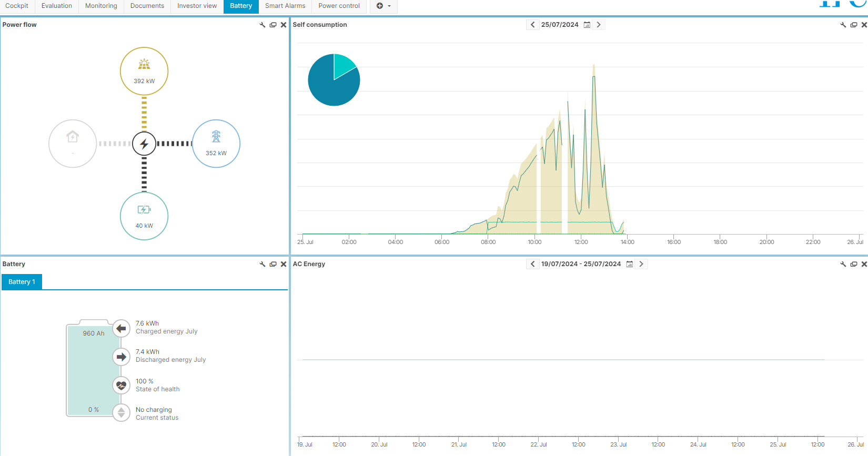Click the battery 40 kW node
Image resolution: width=868 pixels, height=456 pixels.
point(144,216)
